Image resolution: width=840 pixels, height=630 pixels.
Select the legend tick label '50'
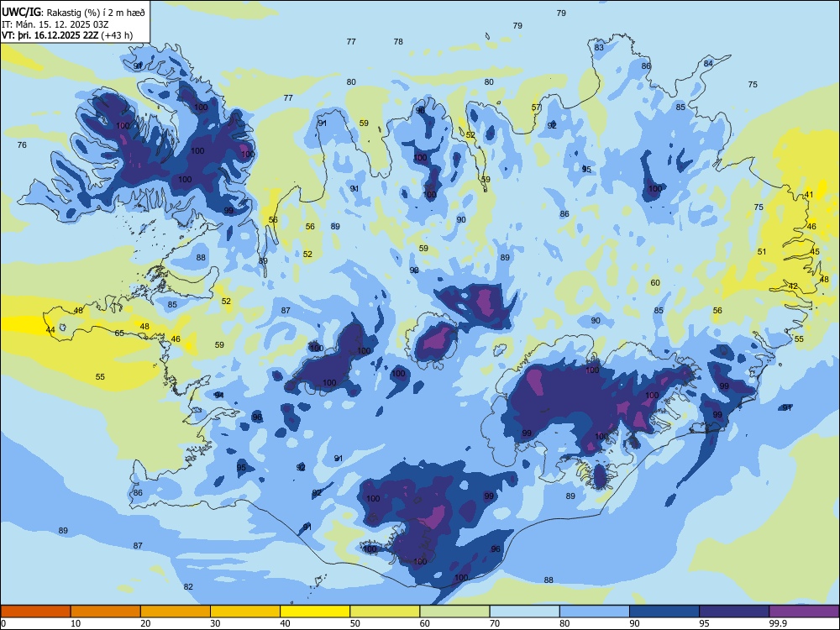coord(355,623)
